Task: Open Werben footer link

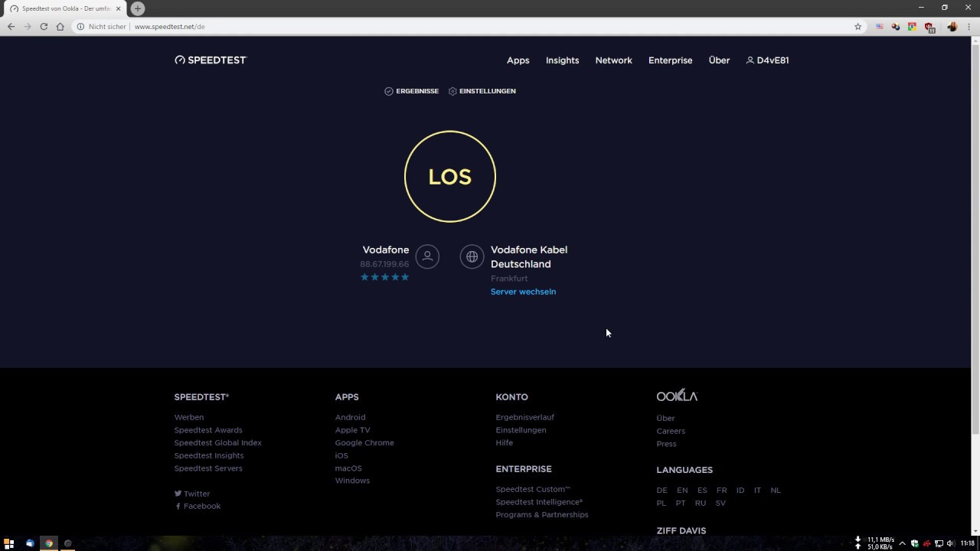Action: tap(189, 417)
